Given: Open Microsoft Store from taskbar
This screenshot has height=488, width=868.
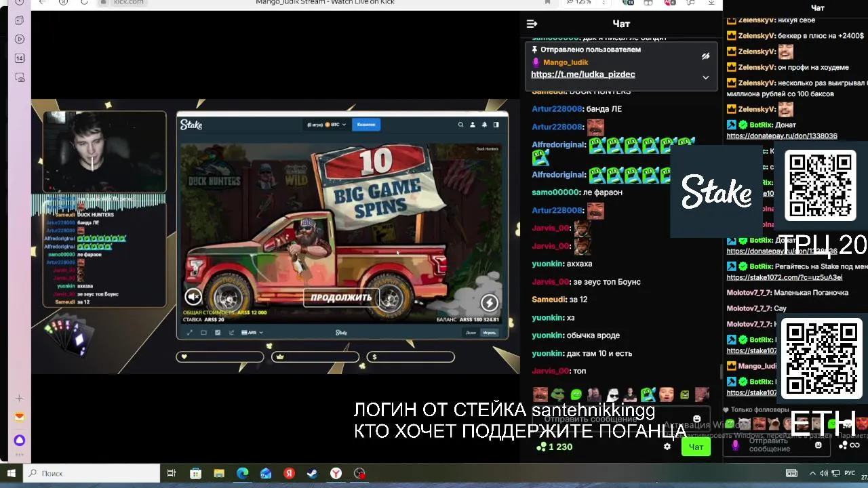Looking at the screenshot, I should click(x=195, y=473).
